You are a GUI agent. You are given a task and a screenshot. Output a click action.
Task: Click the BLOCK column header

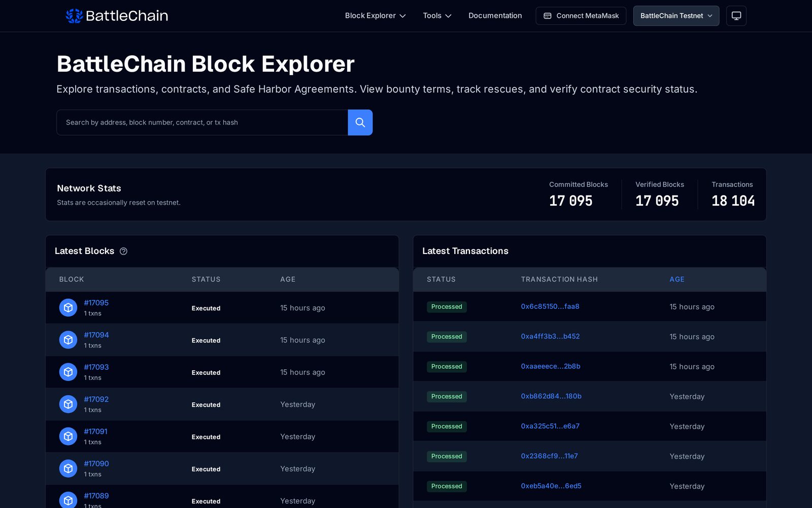(x=72, y=279)
